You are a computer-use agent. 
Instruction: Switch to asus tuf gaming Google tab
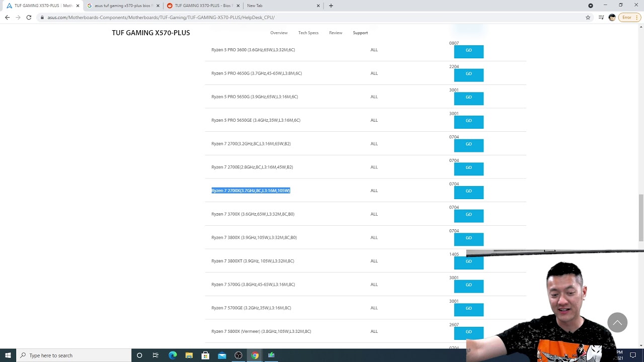123,6
